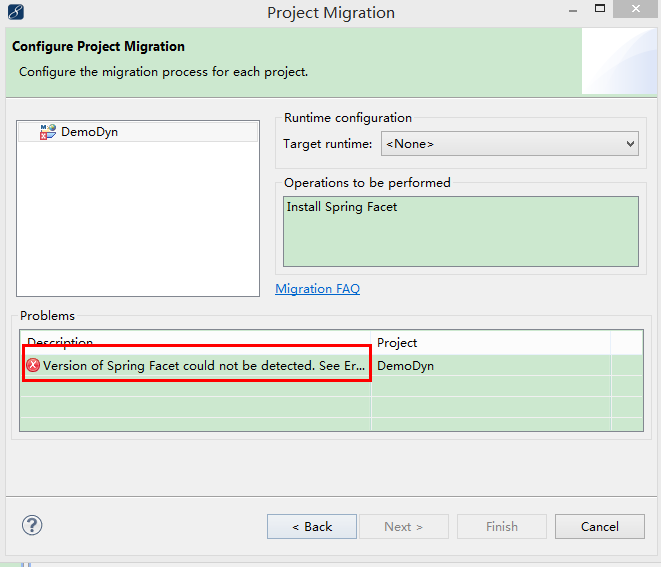661x567 pixels.
Task: Click DemoDyn in Problems Project column
Action: pos(406,365)
